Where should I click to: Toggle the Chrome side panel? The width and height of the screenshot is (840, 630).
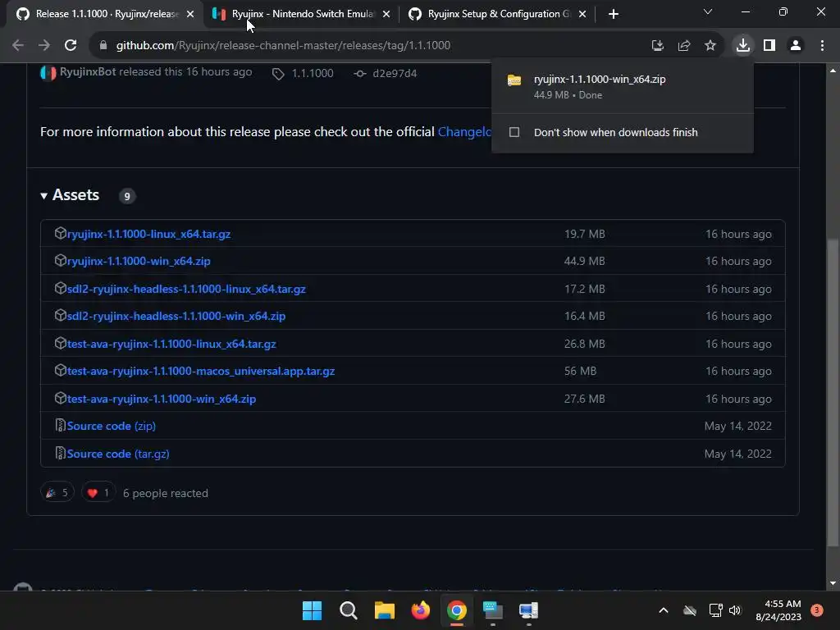pos(769,46)
